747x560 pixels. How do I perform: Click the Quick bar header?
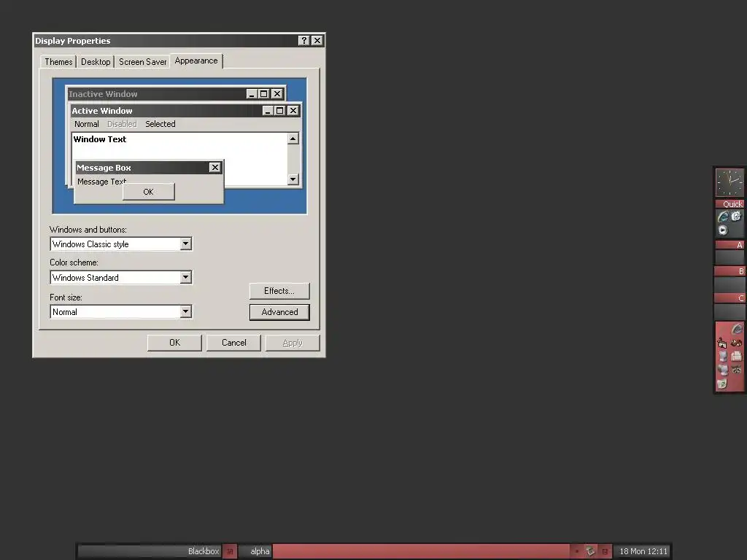[729, 204]
